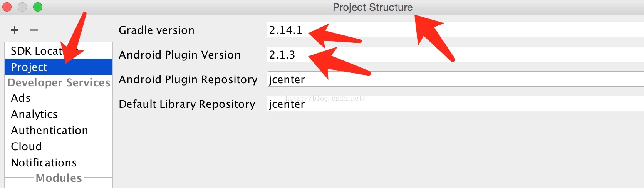Click the Default Library Repository field

pos(456,104)
